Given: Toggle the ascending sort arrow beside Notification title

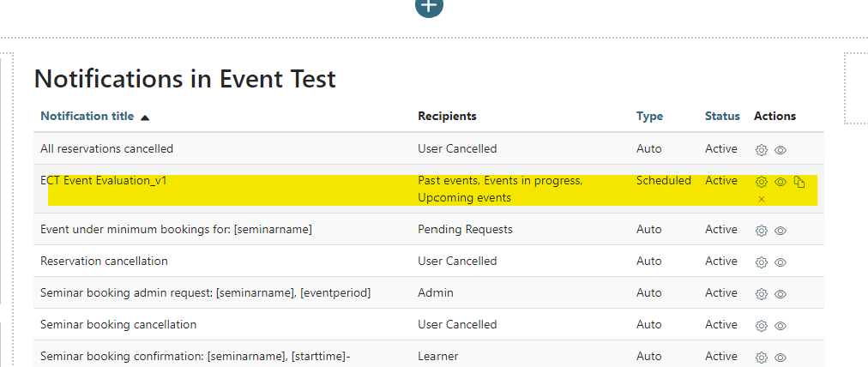Looking at the screenshot, I should click(145, 117).
